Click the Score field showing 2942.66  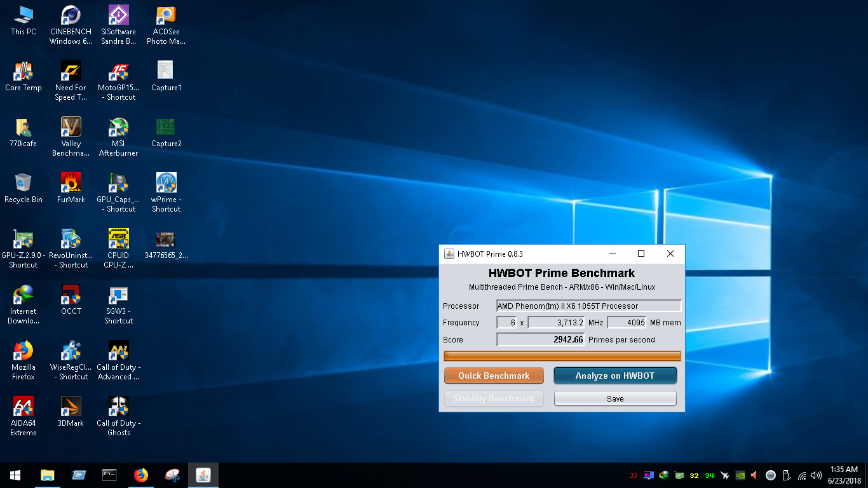coord(541,340)
